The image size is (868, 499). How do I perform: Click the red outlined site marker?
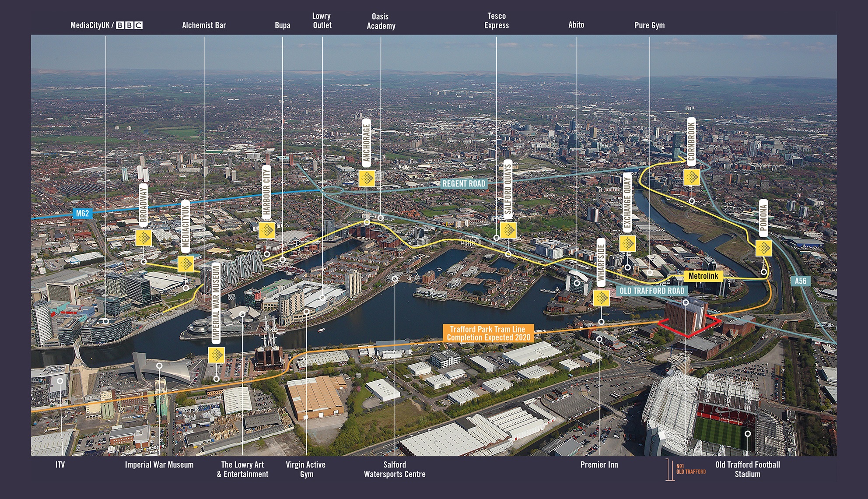[689, 327]
